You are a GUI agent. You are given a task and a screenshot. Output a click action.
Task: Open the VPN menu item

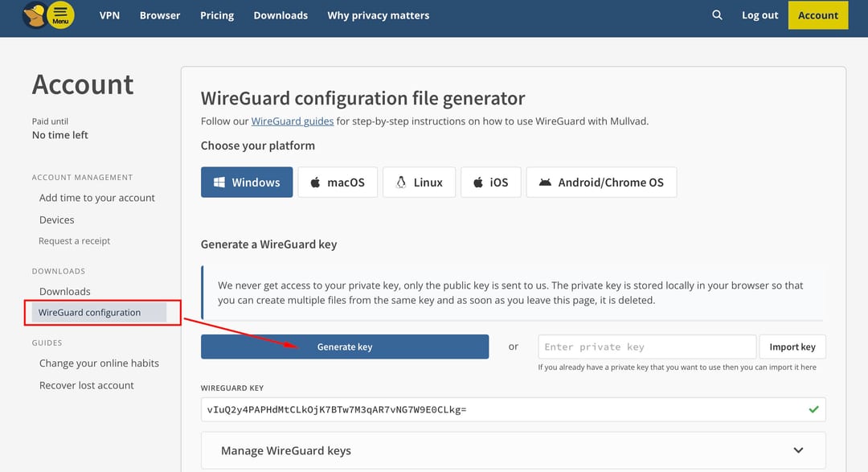[x=109, y=15]
